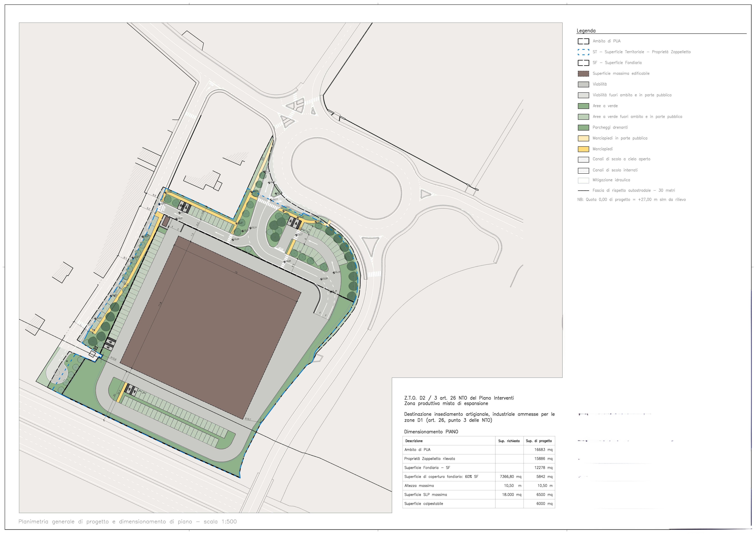Click the Dimensionamento PIANO table title
The image size is (756, 534).
(x=431, y=432)
